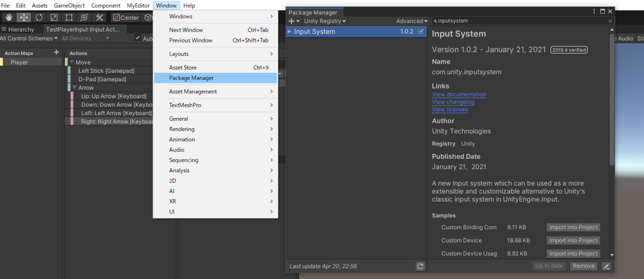Open the View documentation link
This screenshot has width=644, height=279.
459,94
